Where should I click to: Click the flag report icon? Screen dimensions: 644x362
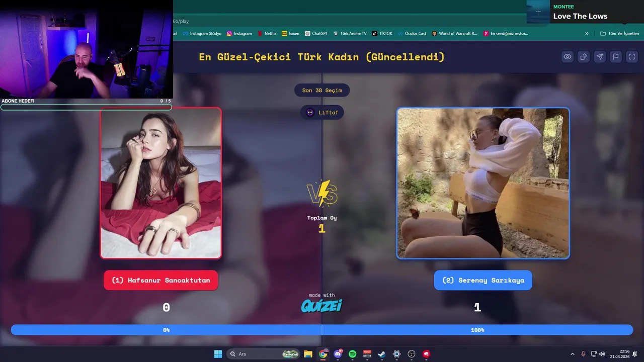pyautogui.click(x=616, y=57)
